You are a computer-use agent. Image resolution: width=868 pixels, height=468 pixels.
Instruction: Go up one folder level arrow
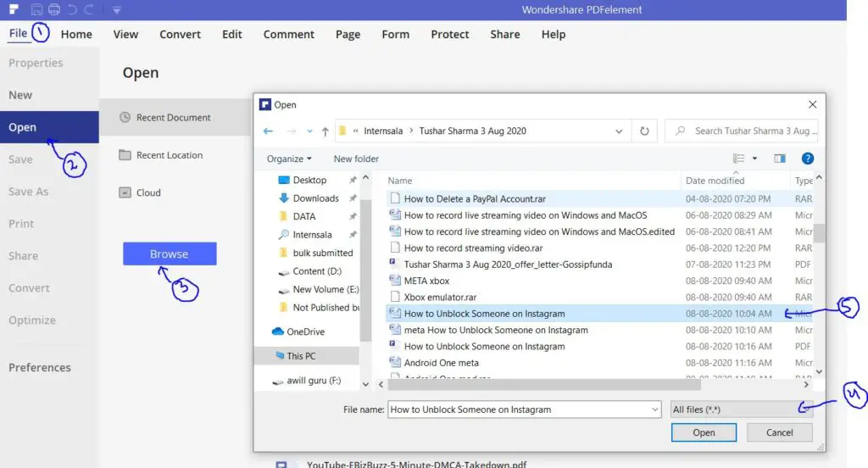325,131
